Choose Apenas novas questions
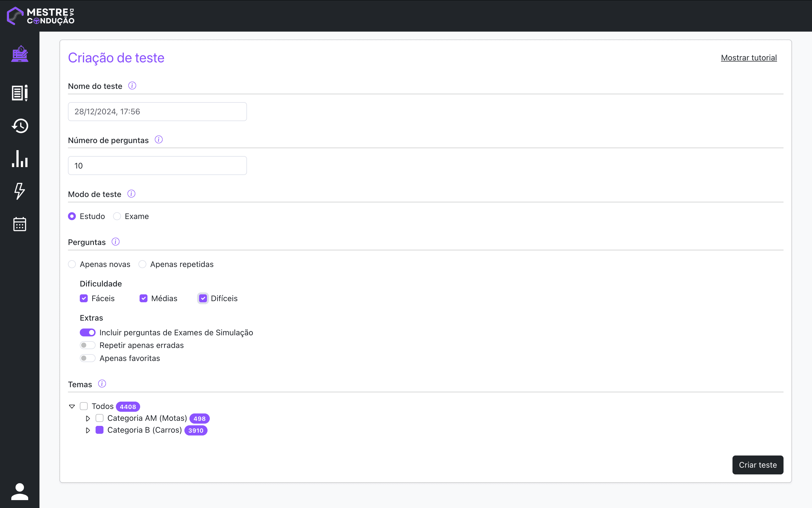Screen dimensions: 812x508 pyautogui.click(x=72, y=264)
